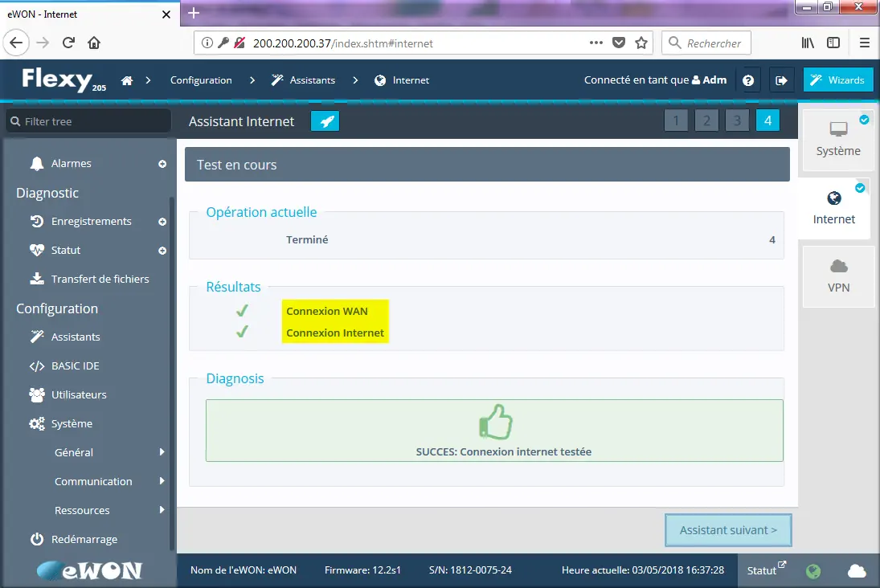Open the VPN wizard tab
Screen dimensions: 880x588
coord(838,276)
